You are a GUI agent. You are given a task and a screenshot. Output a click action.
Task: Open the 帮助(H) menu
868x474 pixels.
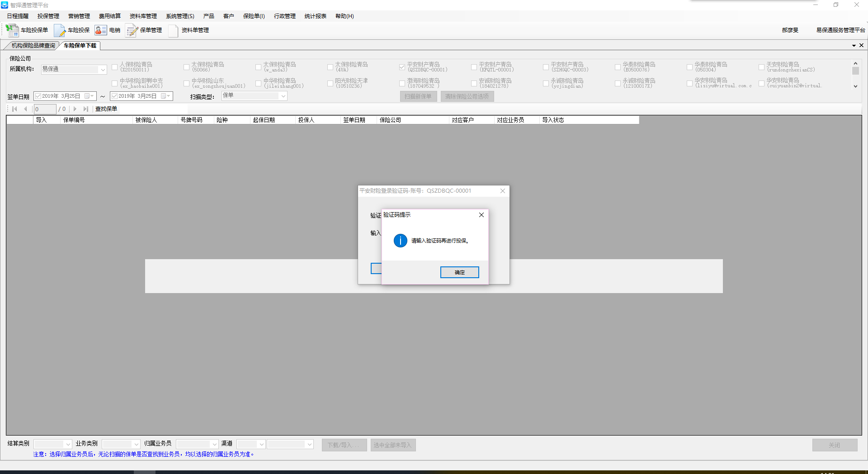tap(344, 16)
